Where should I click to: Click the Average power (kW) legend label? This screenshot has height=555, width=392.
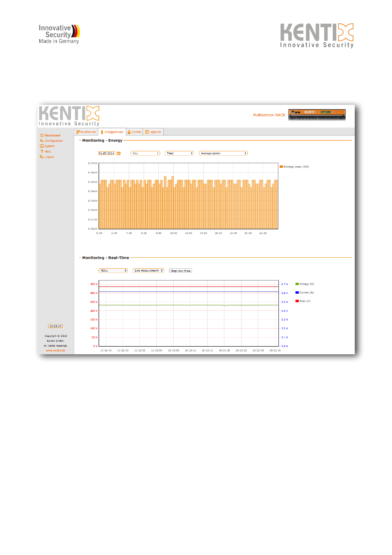[296, 167]
